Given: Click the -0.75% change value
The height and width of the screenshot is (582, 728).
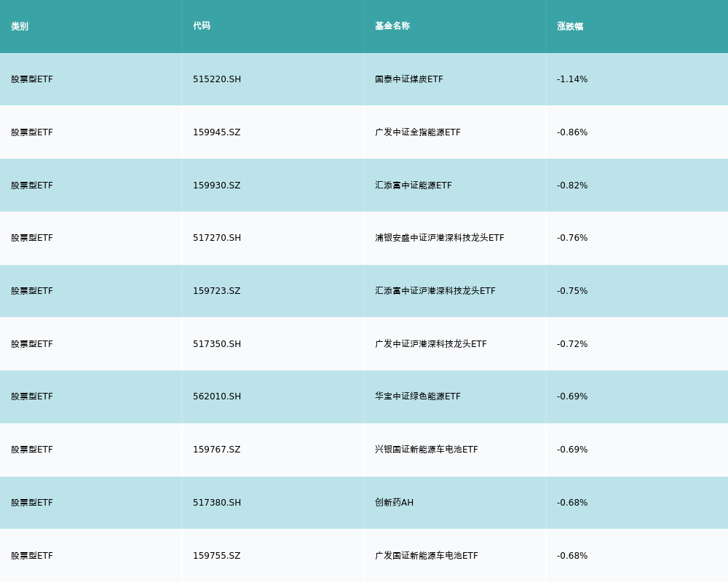Looking at the screenshot, I should click(x=572, y=291).
